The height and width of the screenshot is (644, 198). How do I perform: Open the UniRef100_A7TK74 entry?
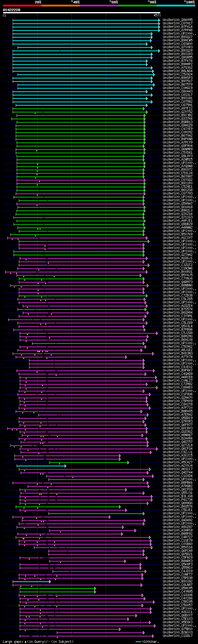[x=178, y=357]
